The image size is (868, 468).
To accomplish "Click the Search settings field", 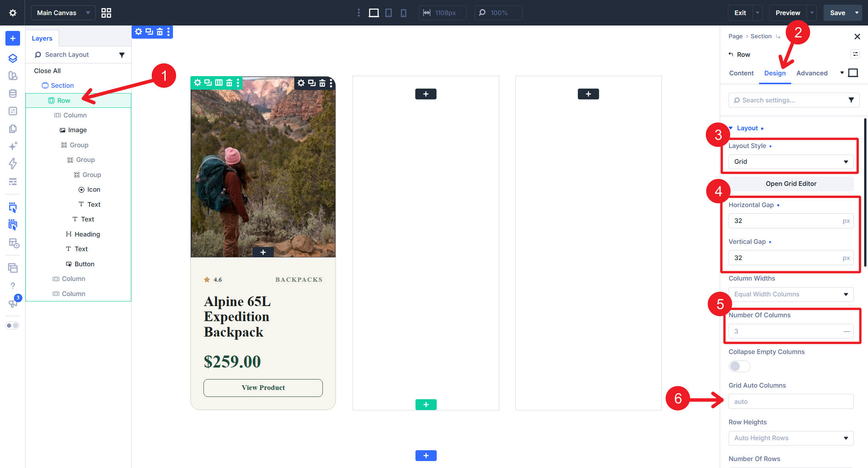I will tap(794, 100).
